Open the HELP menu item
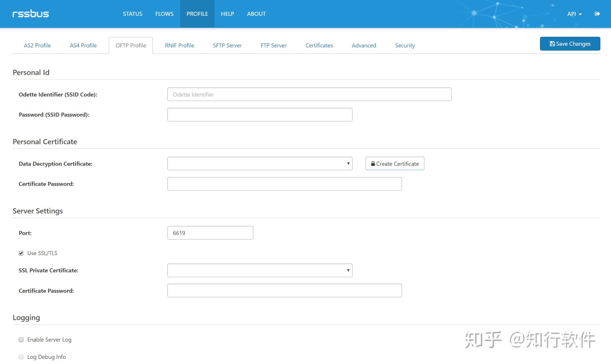The height and width of the screenshot is (364, 611). click(227, 14)
